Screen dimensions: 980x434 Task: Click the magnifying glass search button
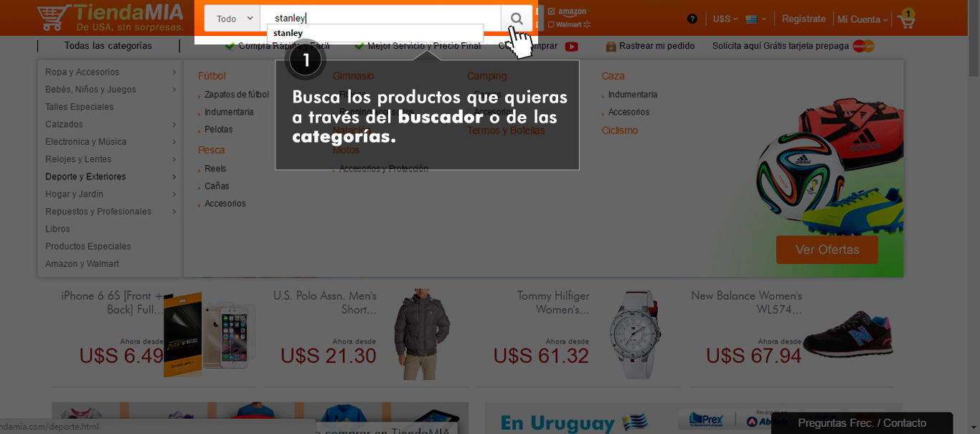(x=517, y=19)
